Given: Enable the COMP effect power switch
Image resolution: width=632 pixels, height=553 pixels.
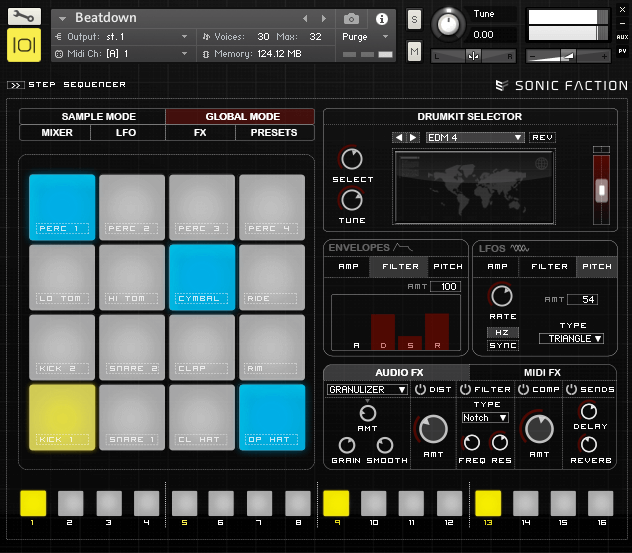Looking at the screenshot, I should coord(521,389).
